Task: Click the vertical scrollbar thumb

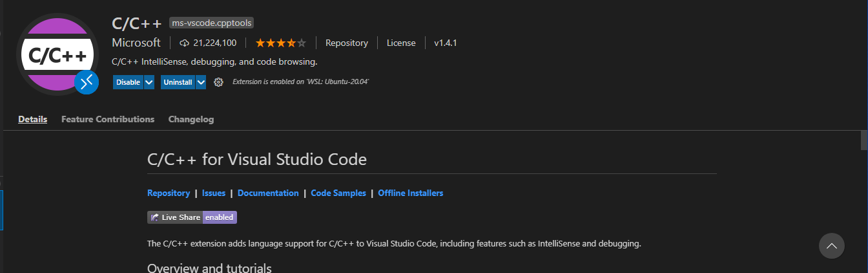Action: click(864, 140)
